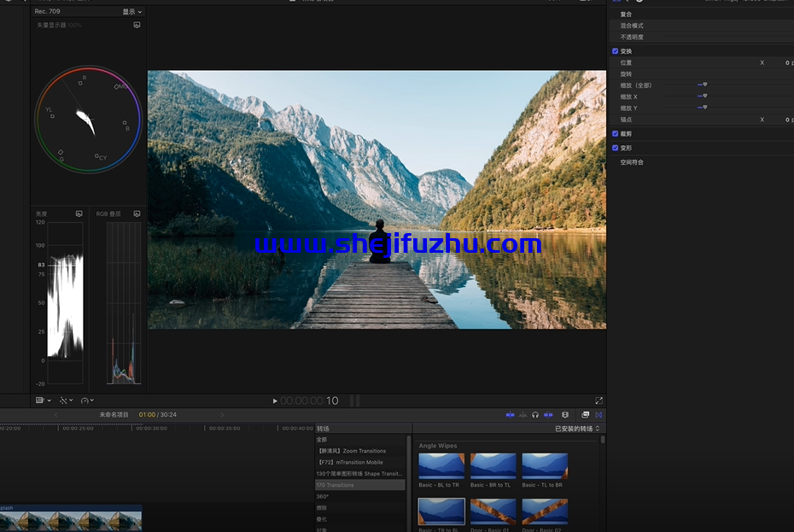
Task: Toggle timeline snapping icon
Action: [548, 415]
